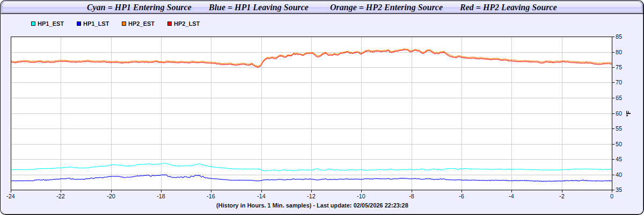Click the 85 value on the temperature axis
The image size is (644, 215).
click(618, 37)
